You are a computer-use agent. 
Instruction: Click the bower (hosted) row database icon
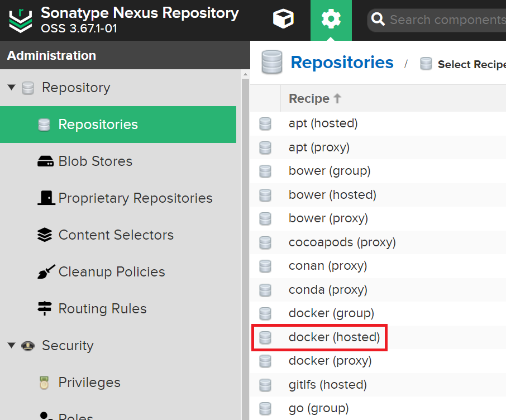pyautogui.click(x=265, y=195)
